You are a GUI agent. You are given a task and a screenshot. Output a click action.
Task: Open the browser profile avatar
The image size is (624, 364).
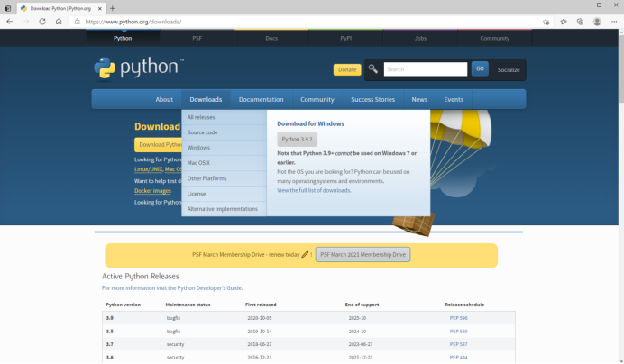pos(597,22)
